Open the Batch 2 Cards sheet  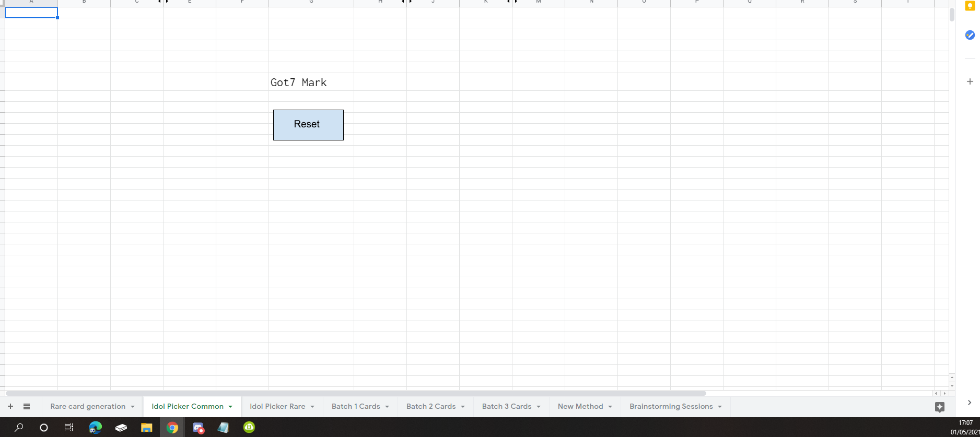(x=431, y=406)
